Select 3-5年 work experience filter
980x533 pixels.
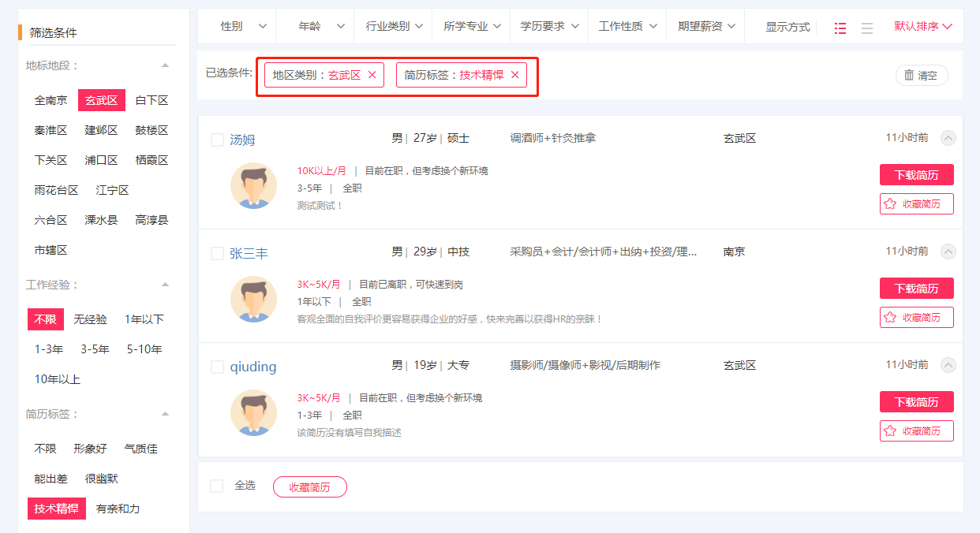pyautogui.click(x=95, y=349)
